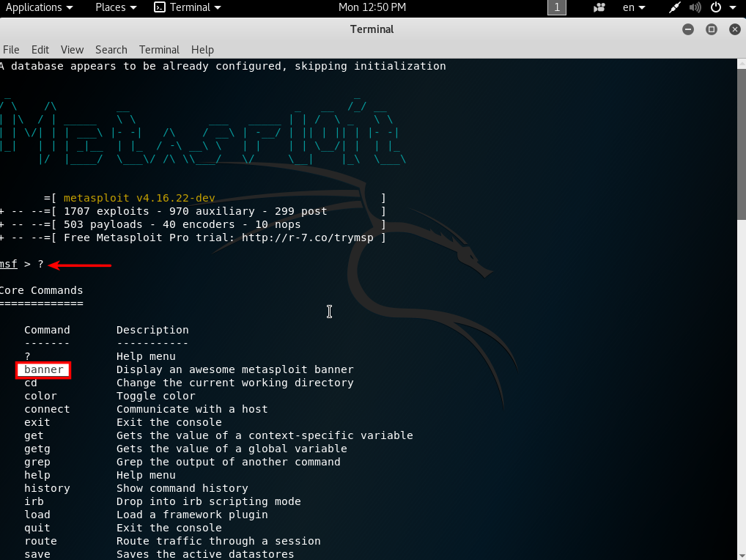Expand the Applications menu

(39, 7)
